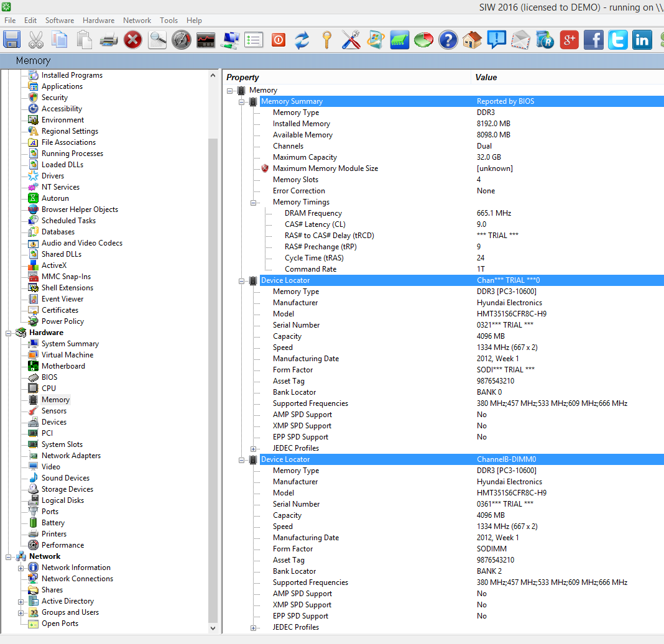Select CPU in the hardware tree
This screenshot has height=644, width=664.
coord(48,389)
